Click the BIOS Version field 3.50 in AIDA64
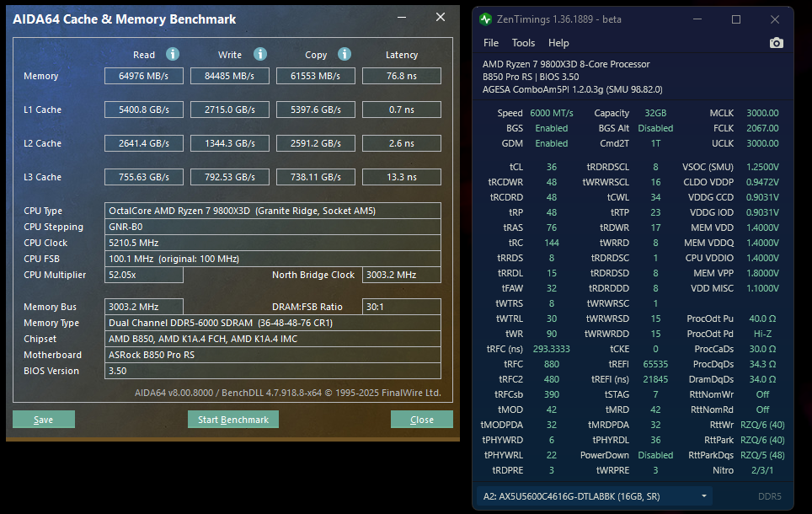Image resolution: width=812 pixels, height=514 pixels. click(x=273, y=371)
